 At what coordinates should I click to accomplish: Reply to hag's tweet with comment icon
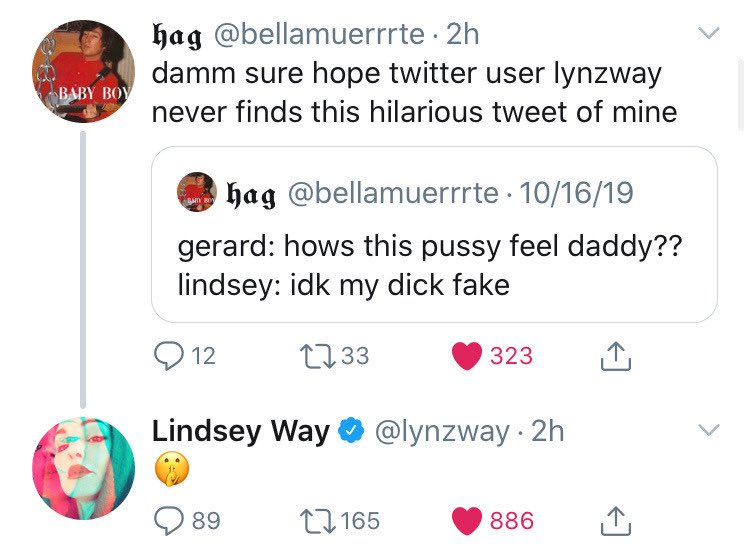169,356
